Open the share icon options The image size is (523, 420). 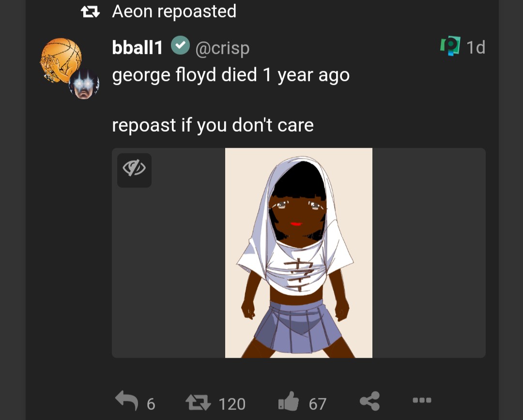pos(369,402)
